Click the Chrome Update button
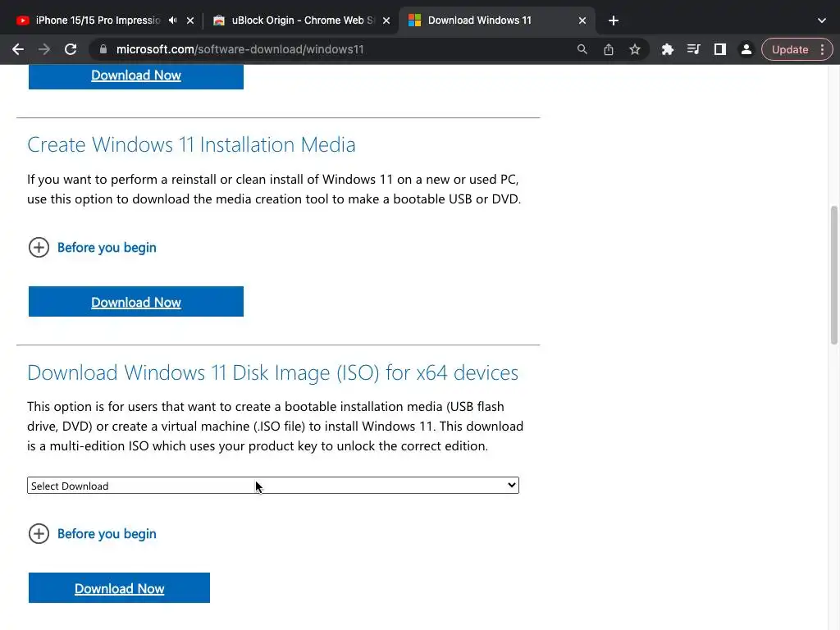The height and width of the screenshot is (630, 840). point(790,49)
